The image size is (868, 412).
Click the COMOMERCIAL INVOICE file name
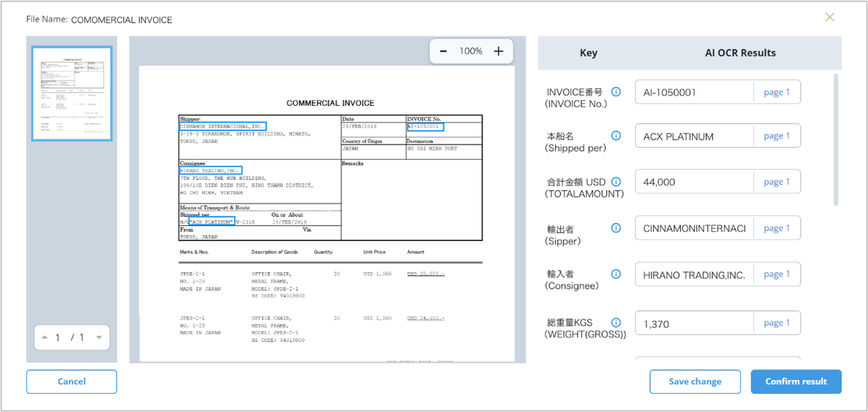click(x=122, y=20)
